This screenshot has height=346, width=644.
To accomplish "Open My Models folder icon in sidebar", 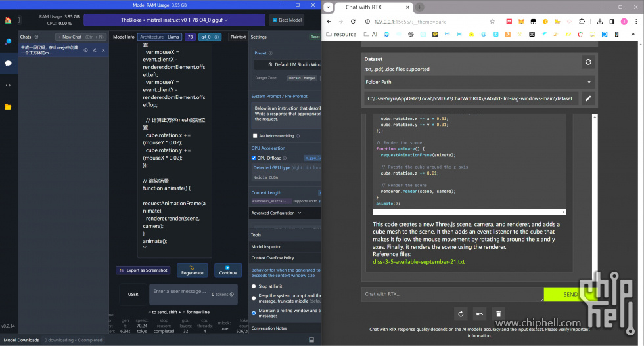I will 8,107.
